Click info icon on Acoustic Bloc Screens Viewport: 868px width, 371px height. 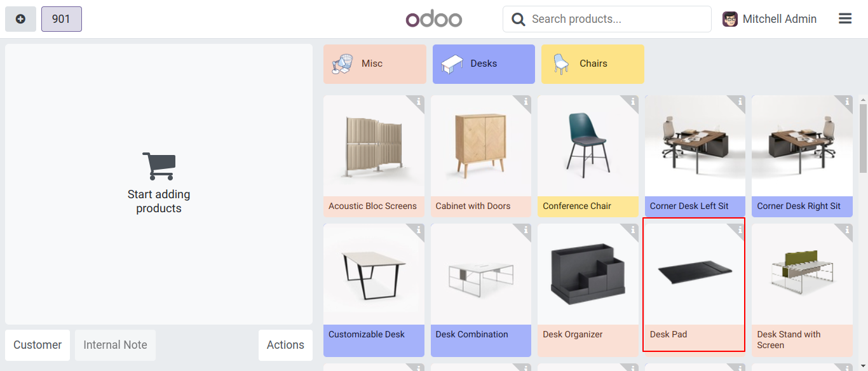click(x=419, y=102)
